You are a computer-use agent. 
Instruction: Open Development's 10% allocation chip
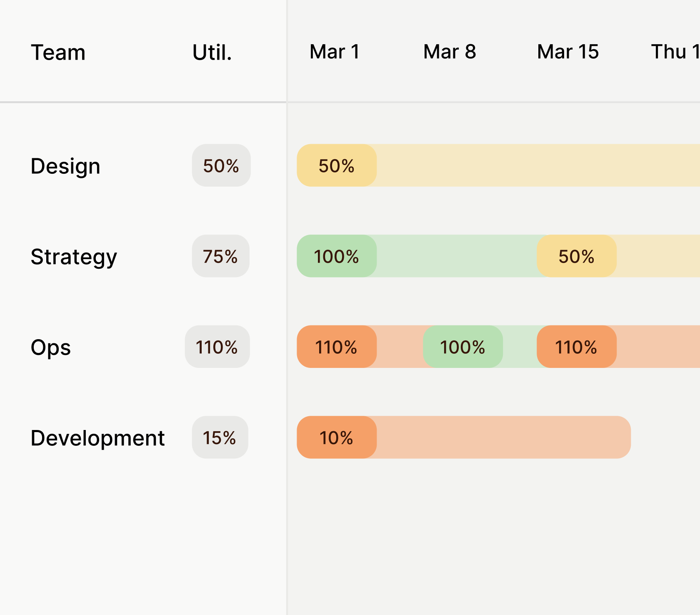coord(336,437)
